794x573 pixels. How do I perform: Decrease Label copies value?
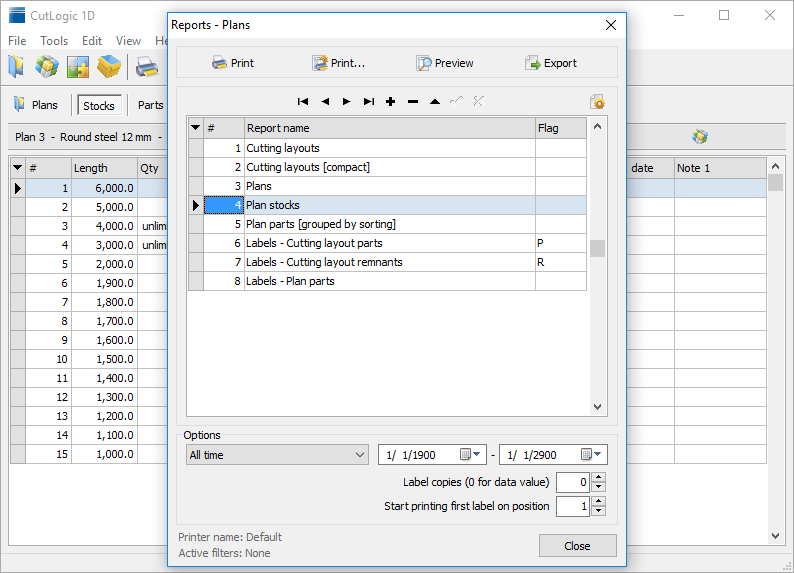(x=599, y=487)
